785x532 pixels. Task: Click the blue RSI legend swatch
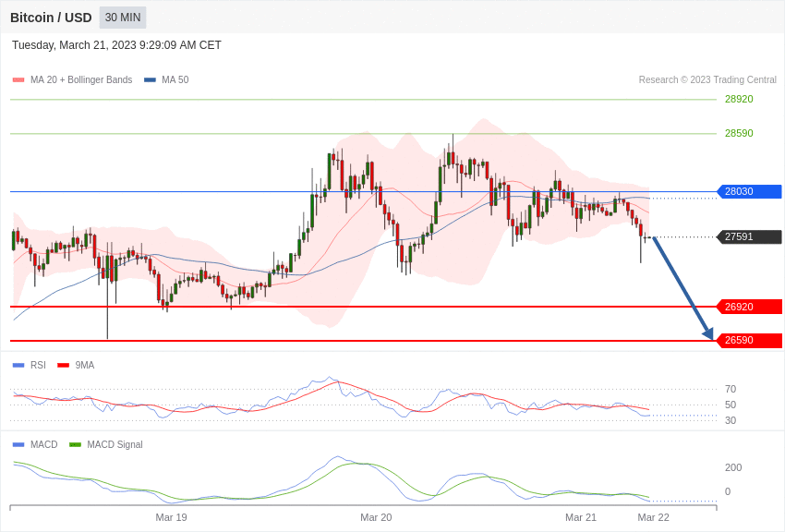(18, 366)
